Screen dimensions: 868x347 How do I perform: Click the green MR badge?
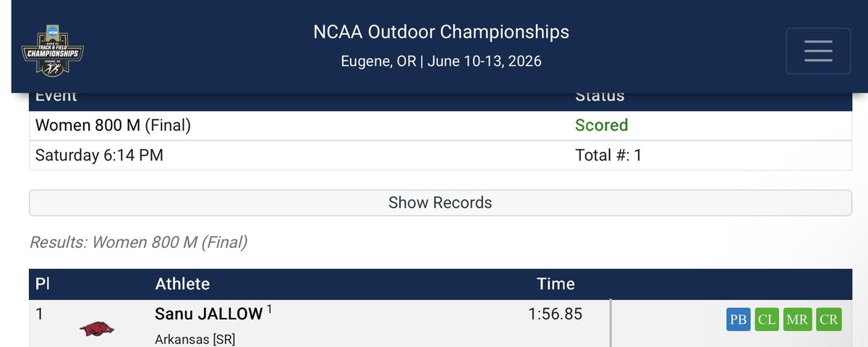tap(798, 320)
